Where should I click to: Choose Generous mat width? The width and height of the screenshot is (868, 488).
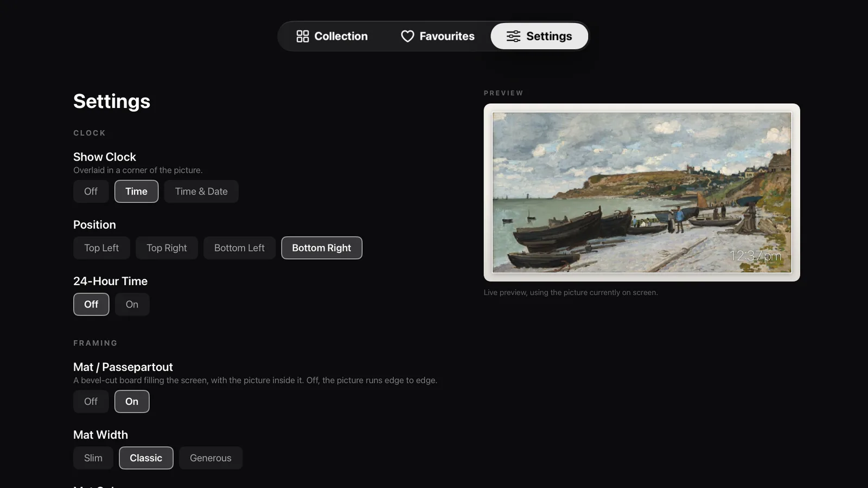pyautogui.click(x=210, y=458)
